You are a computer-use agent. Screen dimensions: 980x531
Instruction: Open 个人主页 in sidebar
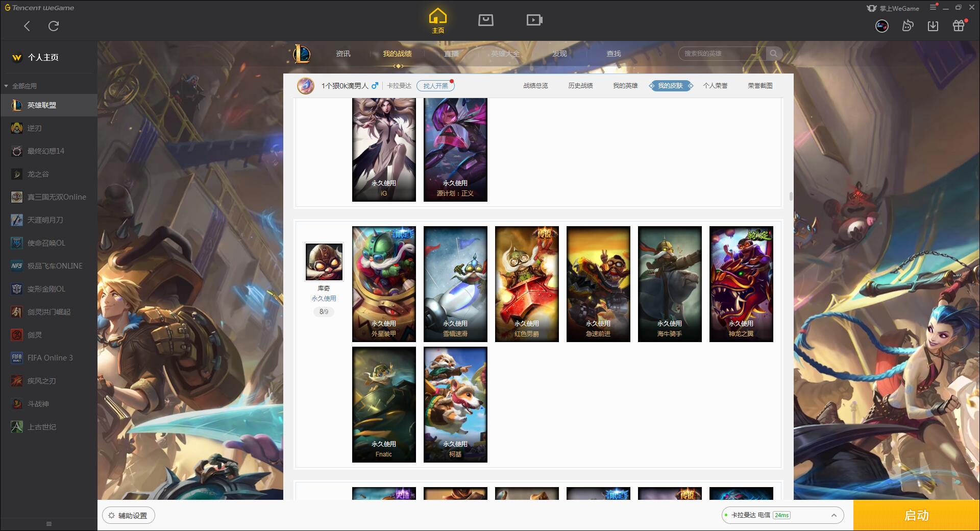coord(43,57)
